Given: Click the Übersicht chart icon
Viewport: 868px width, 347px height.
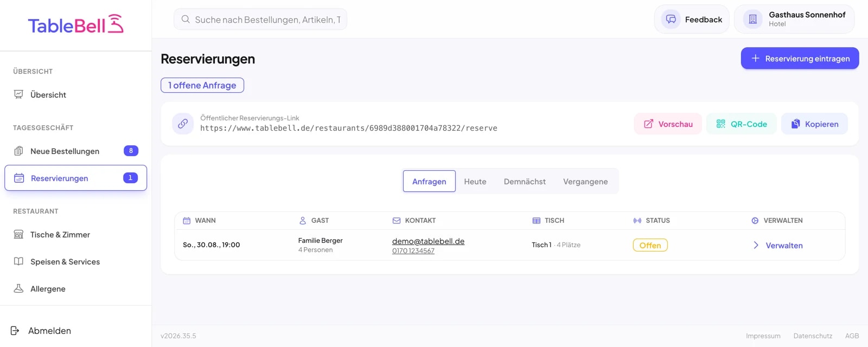Looking at the screenshot, I should [18, 94].
